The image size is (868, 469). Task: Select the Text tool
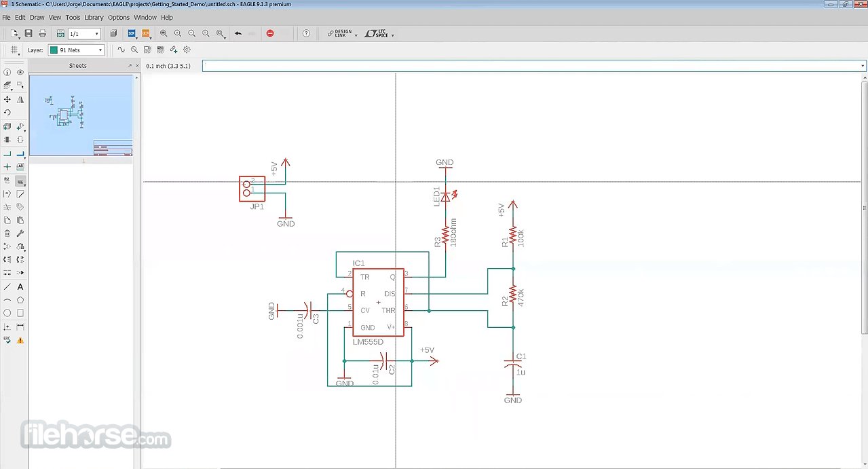pos(20,287)
